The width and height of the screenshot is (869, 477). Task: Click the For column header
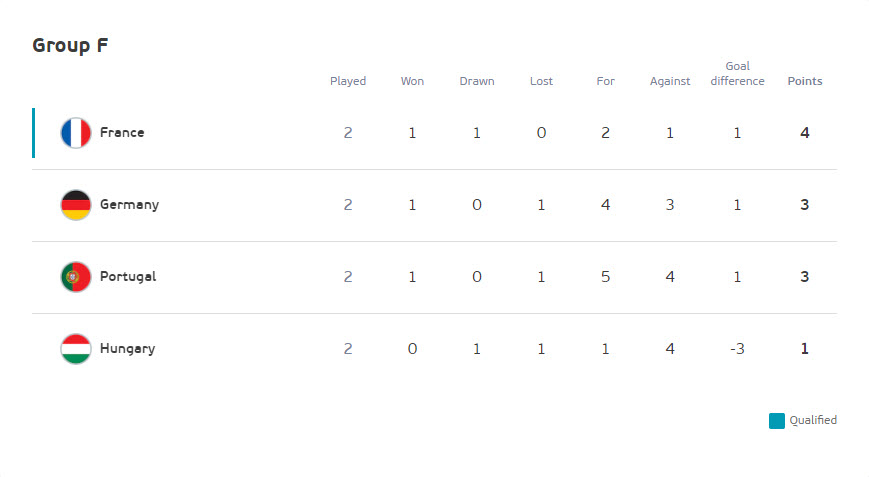point(605,81)
